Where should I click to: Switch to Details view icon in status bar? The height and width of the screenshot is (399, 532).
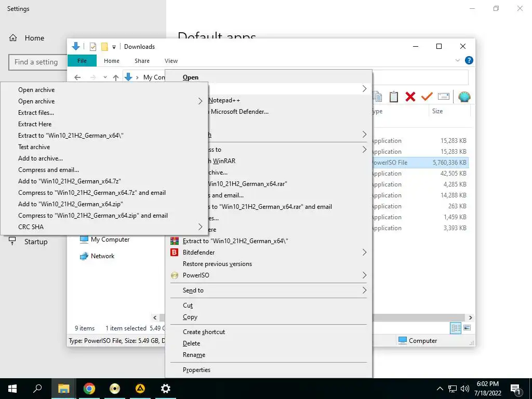click(456, 328)
